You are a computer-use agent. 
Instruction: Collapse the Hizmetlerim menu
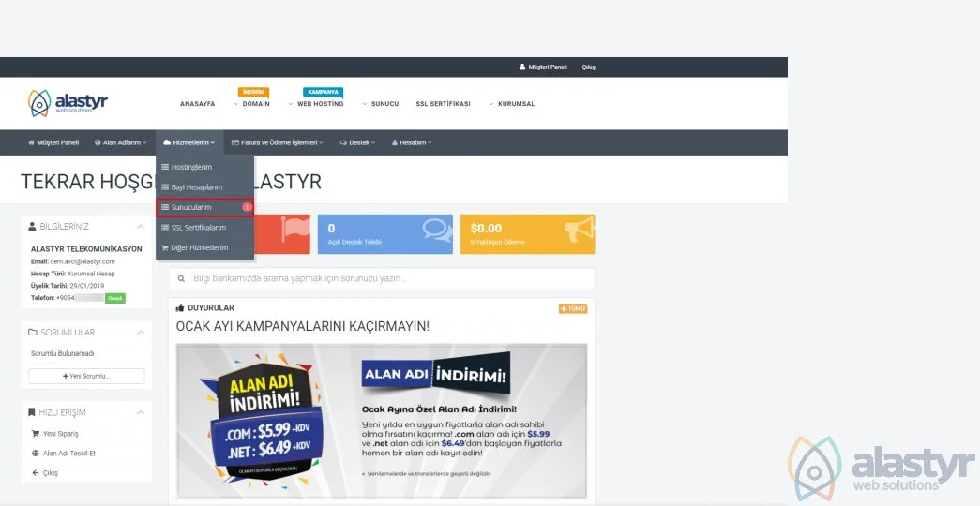point(188,142)
